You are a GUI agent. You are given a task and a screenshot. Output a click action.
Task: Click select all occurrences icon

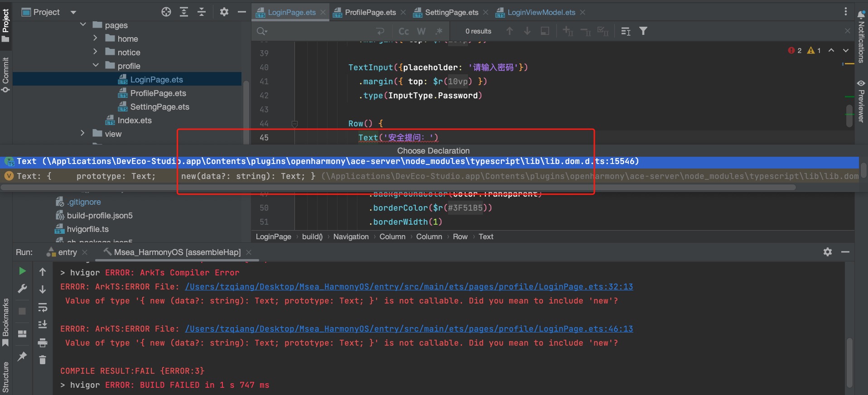pos(603,31)
